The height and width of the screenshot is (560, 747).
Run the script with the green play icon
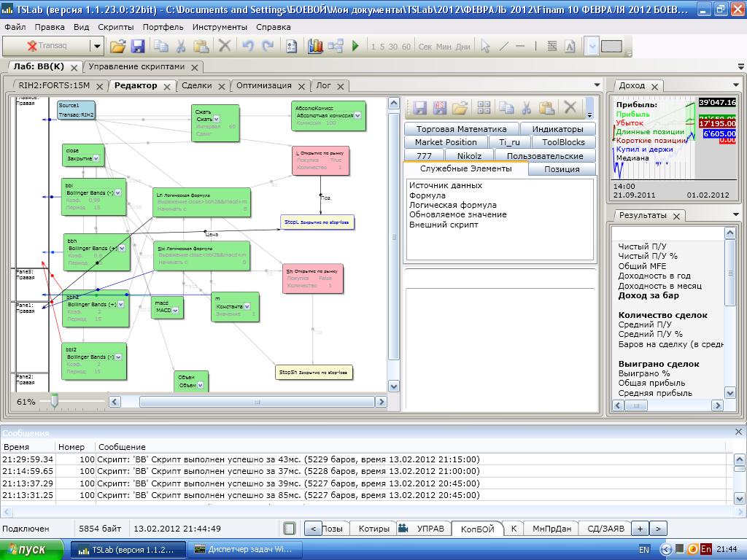pos(355,46)
